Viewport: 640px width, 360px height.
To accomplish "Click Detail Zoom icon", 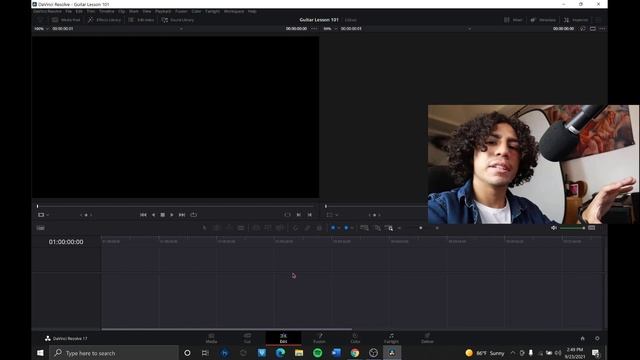I will (x=377, y=228).
